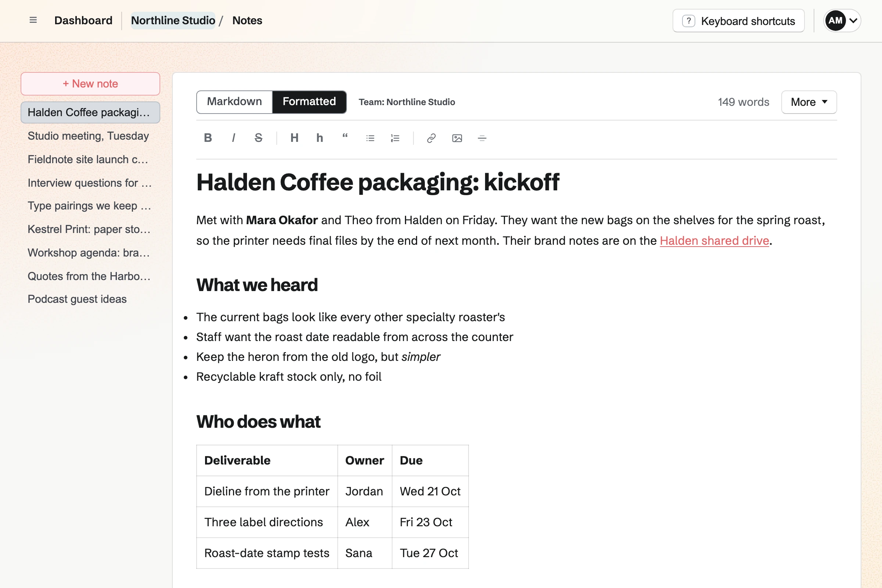The width and height of the screenshot is (882, 588).
Task: Click the 149 words counter
Action: 743,102
